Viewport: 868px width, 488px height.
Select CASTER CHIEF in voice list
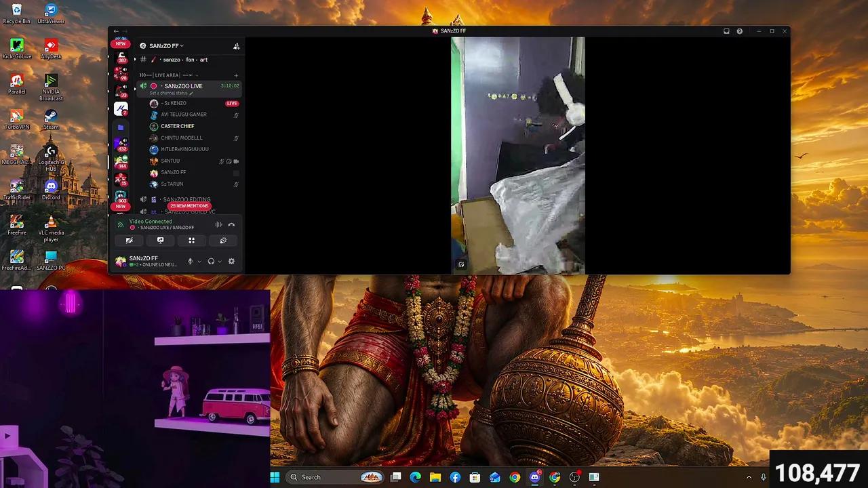(x=177, y=126)
